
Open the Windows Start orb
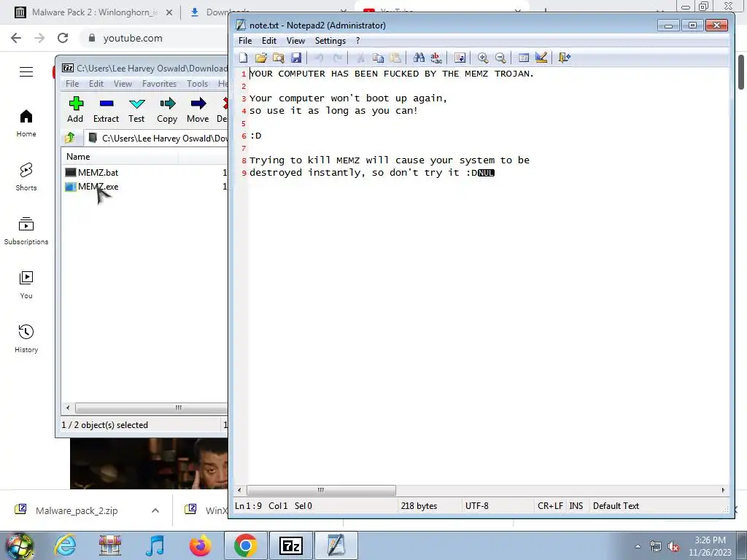[x=19, y=545]
